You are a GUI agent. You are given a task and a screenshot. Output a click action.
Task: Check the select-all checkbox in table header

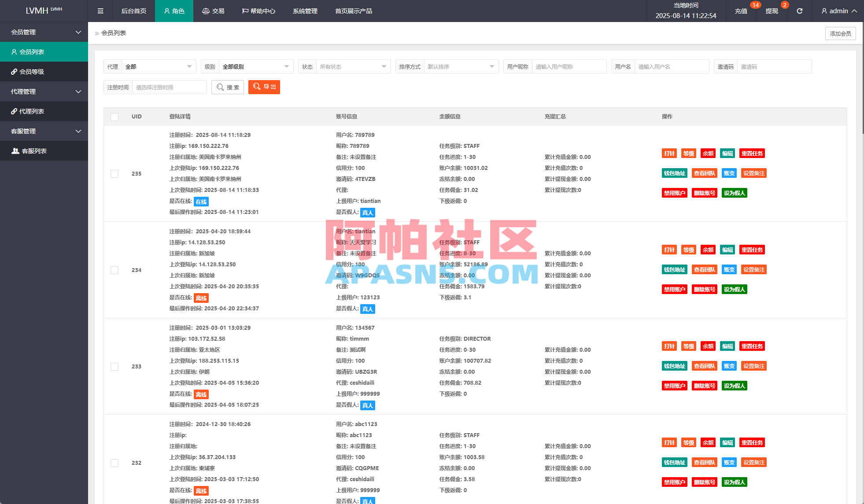point(114,117)
